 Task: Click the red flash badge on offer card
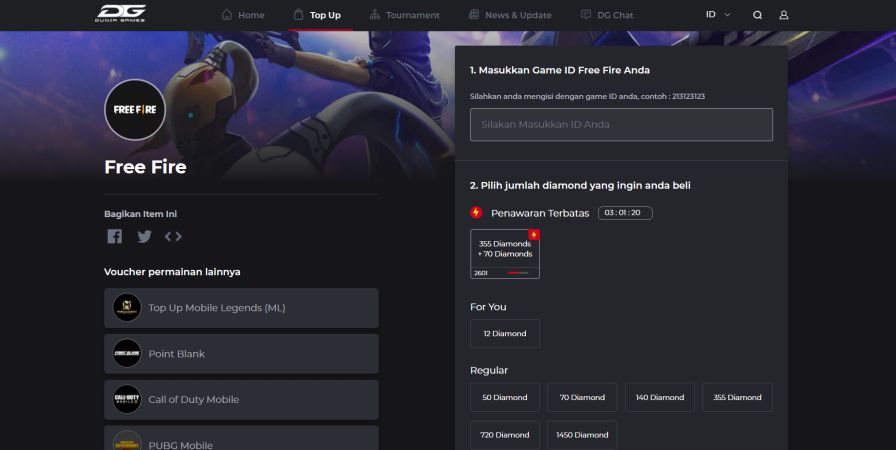click(534, 235)
